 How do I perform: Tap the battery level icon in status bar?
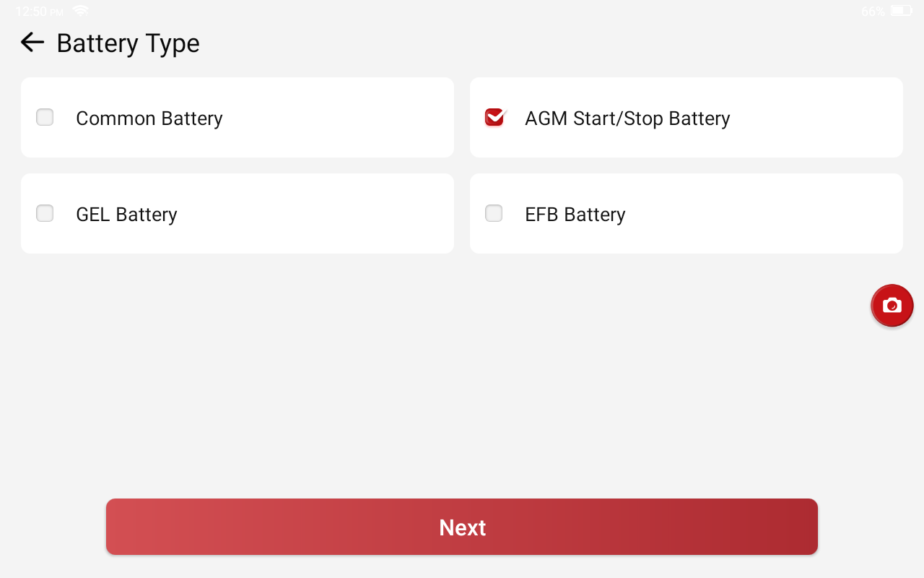pyautogui.click(x=901, y=11)
